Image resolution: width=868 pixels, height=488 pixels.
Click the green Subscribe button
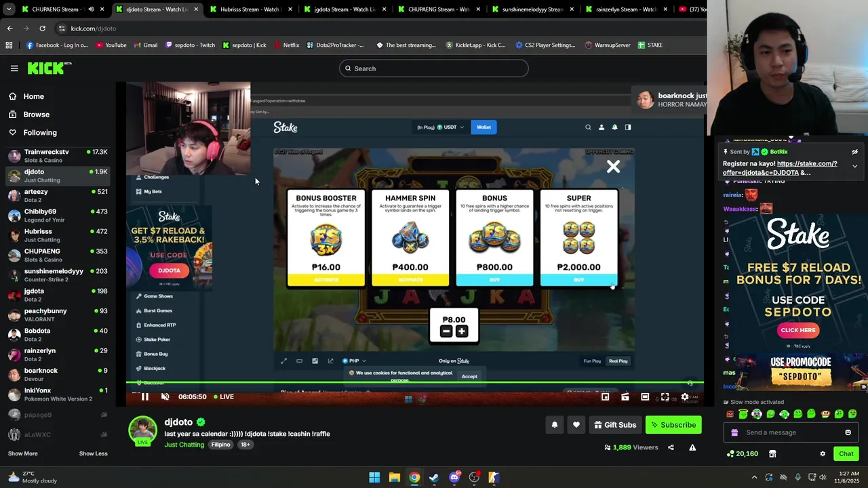[673, 425]
